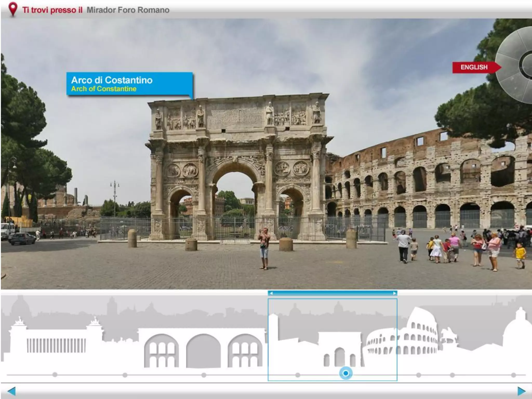The height and width of the screenshot is (399, 532).
Task: Open the Arco di Costantino info label
Action: [x=129, y=84]
